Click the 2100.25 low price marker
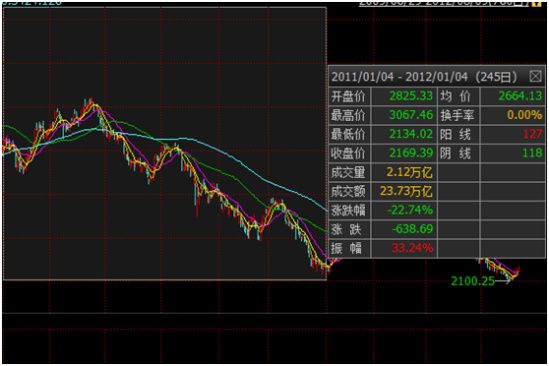The height and width of the screenshot is (366, 549). [473, 281]
